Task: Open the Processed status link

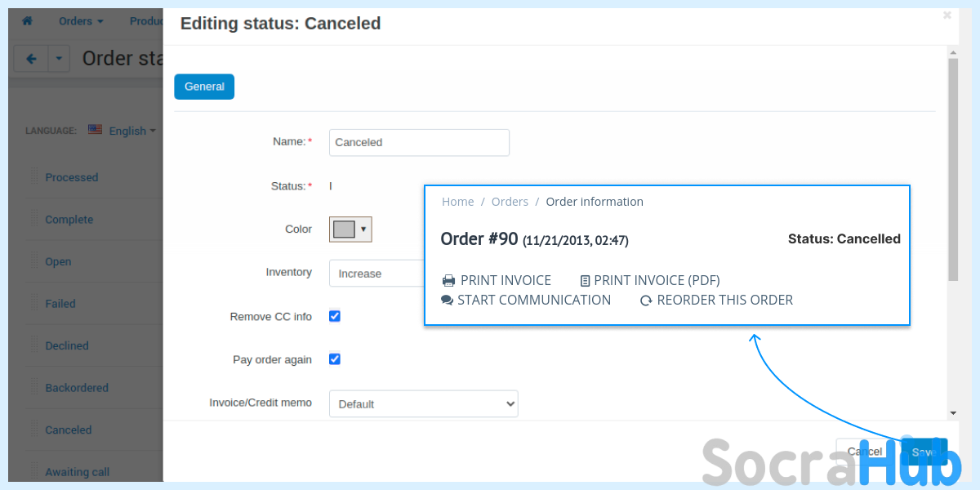Action: (x=72, y=177)
